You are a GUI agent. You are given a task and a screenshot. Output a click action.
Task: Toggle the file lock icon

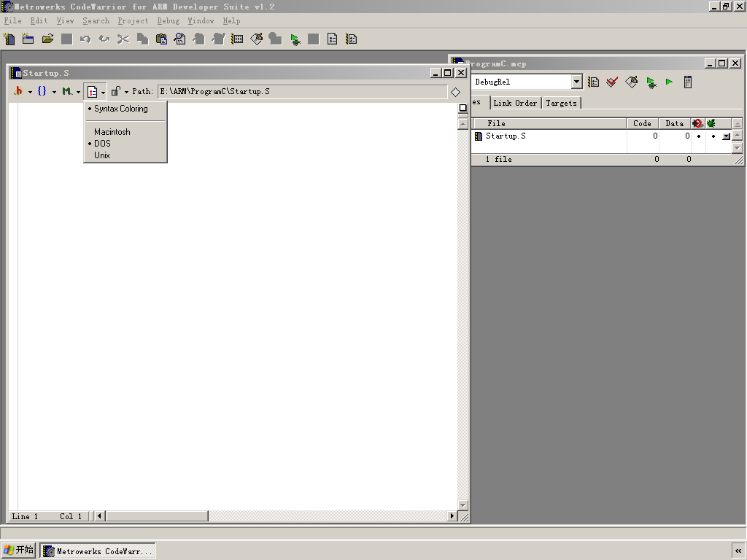tap(116, 91)
